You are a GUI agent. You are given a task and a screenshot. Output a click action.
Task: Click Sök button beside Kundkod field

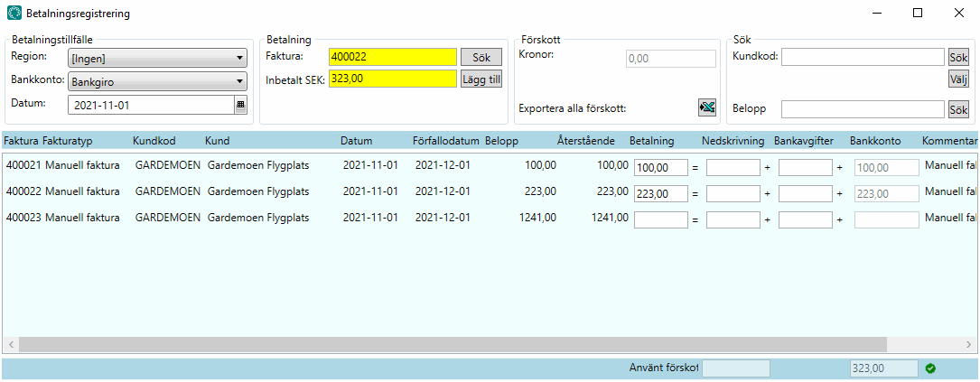[x=957, y=57]
